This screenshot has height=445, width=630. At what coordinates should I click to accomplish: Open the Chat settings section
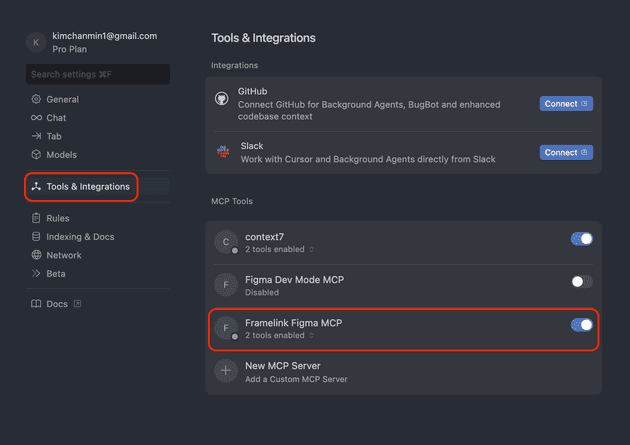(x=98, y=118)
